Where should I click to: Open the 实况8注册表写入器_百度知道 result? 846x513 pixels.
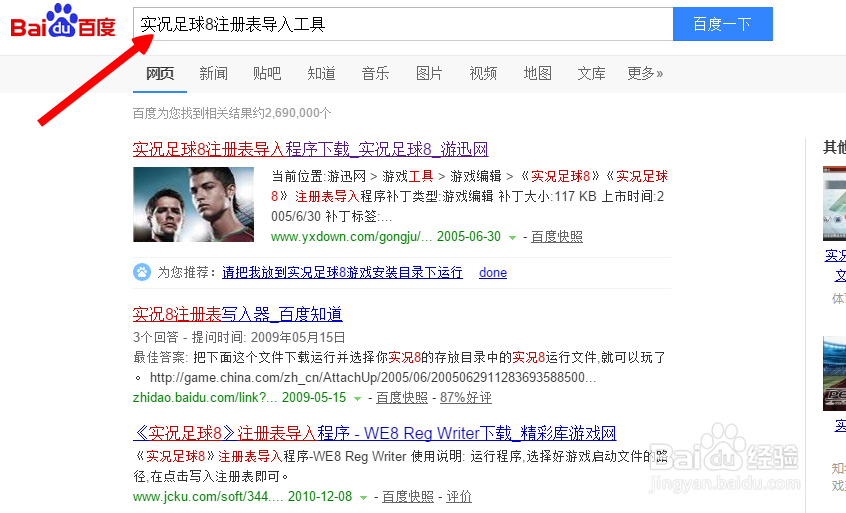coord(237,314)
